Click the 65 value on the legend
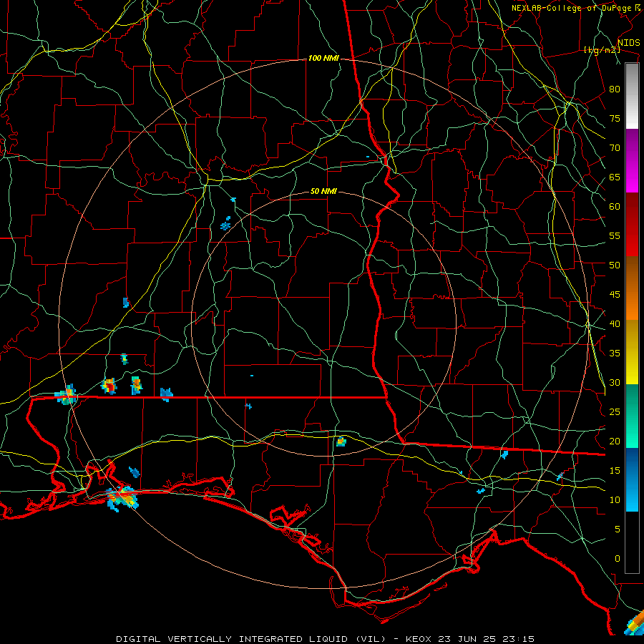Image resolution: width=644 pixels, height=644 pixels. (x=615, y=177)
